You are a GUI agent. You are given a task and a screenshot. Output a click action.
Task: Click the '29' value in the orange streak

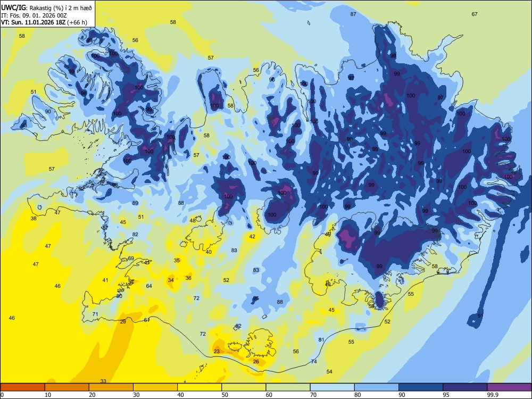123,322
